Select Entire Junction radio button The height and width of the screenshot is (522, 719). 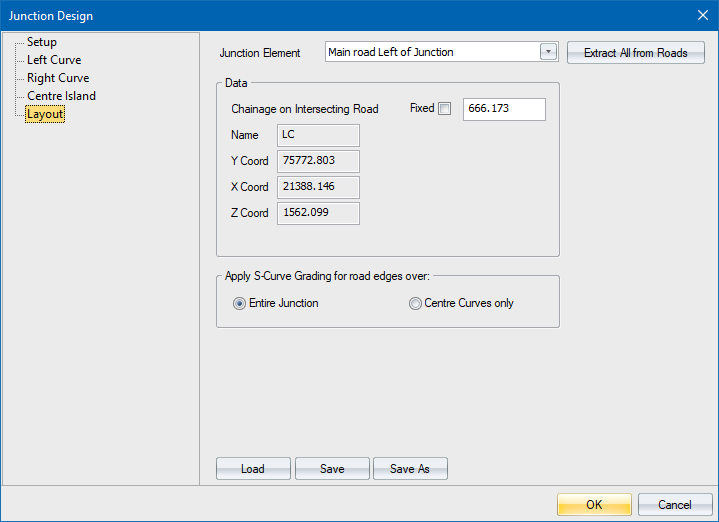[x=240, y=303]
